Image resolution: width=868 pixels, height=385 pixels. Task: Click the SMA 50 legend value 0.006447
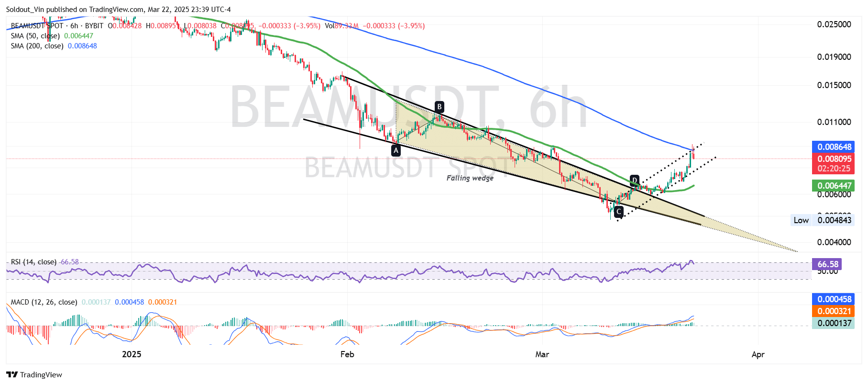tap(78, 36)
